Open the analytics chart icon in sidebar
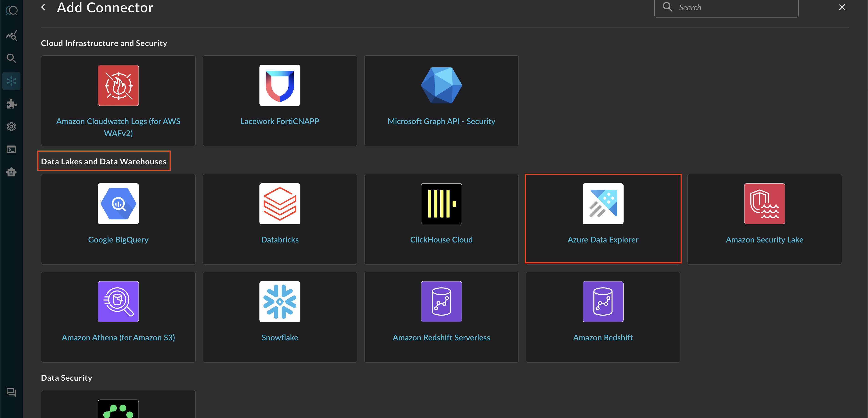This screenshot has width=868, height=418. [11, 35]
